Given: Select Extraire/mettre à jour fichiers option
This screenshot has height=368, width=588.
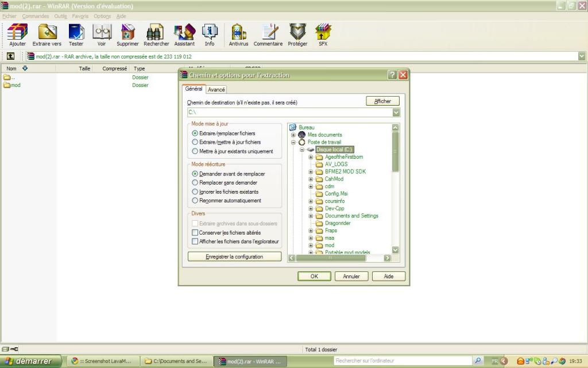Looking at the screenshot, I should pos(195,143).
